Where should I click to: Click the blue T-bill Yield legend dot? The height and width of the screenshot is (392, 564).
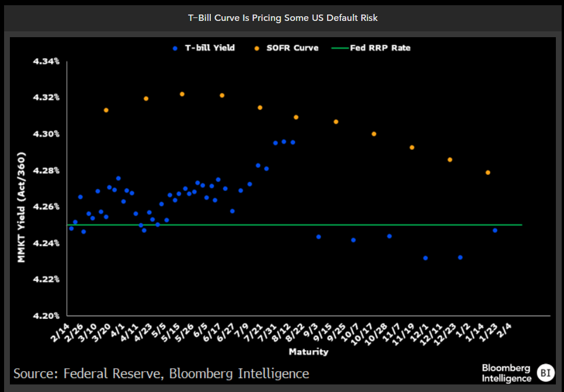point(174,48)
